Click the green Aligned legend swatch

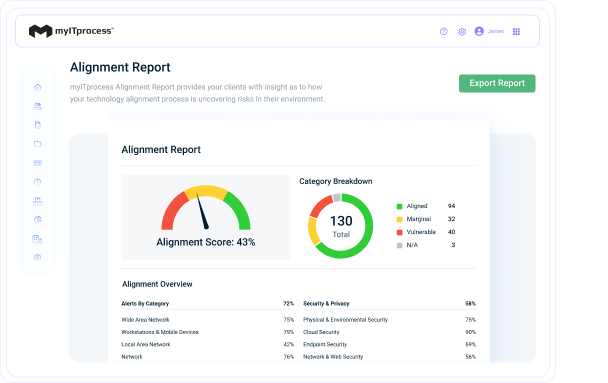pos(399,206)
